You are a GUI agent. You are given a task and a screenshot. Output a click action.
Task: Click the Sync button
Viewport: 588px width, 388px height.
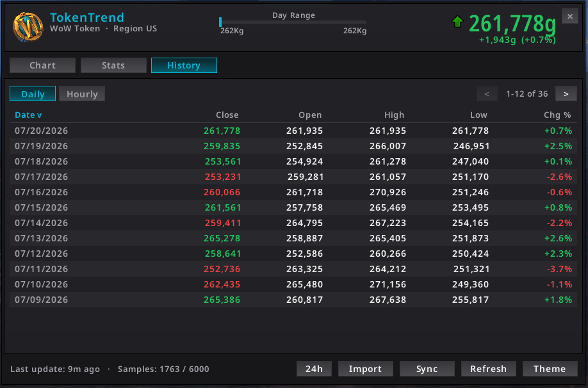[427, 369]
